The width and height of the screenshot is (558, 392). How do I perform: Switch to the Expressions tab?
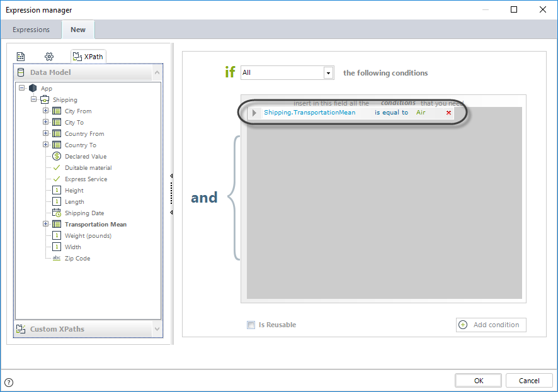[x=31, y=30]
